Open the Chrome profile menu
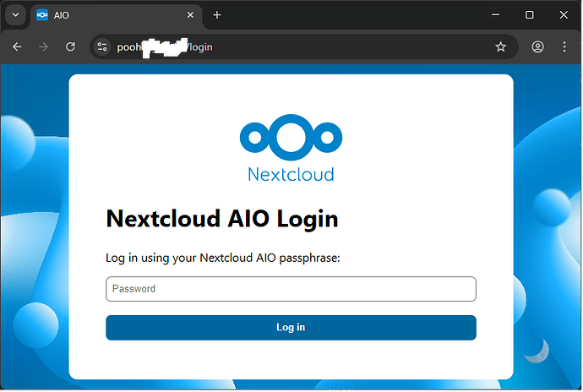The width and height of the screenshot is (583, 392). (x=537, y=46)
